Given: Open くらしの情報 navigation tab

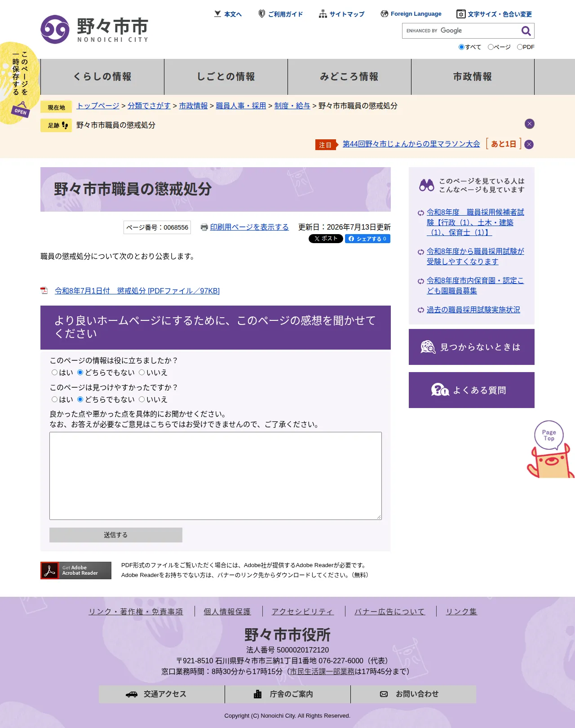Looking at the screenshot, I should click(102, 77).
